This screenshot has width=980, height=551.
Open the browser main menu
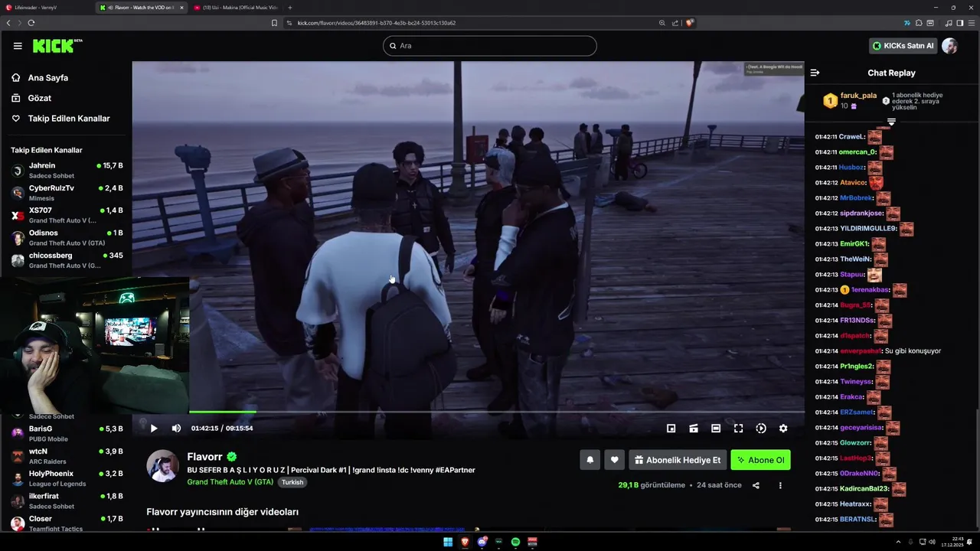(x=972, y=23)
